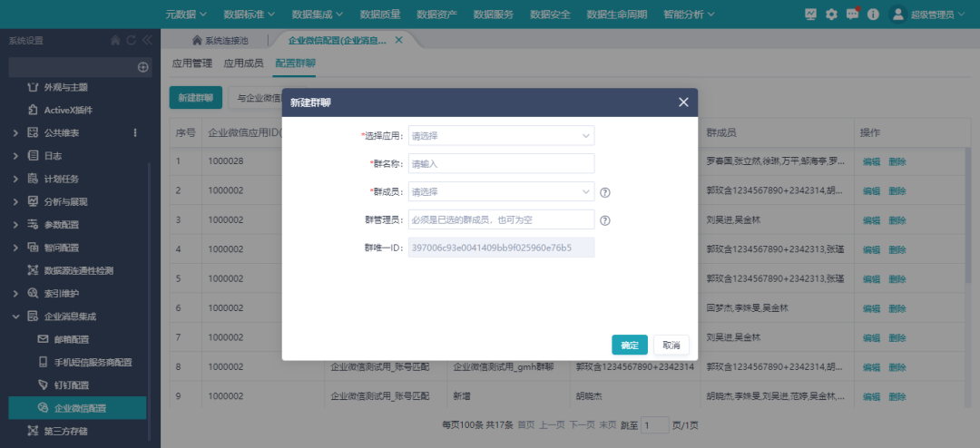Open the 元数据 top menu
Screen dimensions: 980x448
tap(186, 14)
